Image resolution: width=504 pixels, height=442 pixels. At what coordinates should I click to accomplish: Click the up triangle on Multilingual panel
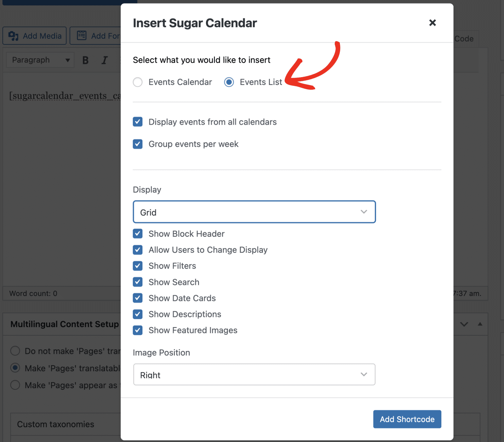[x=480, y=324]
